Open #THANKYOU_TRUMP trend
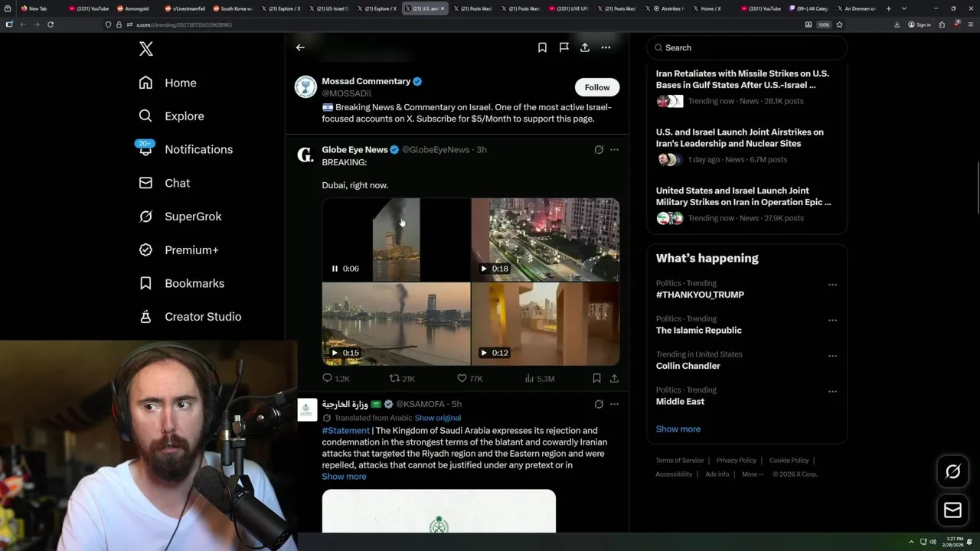 (700, 295)
